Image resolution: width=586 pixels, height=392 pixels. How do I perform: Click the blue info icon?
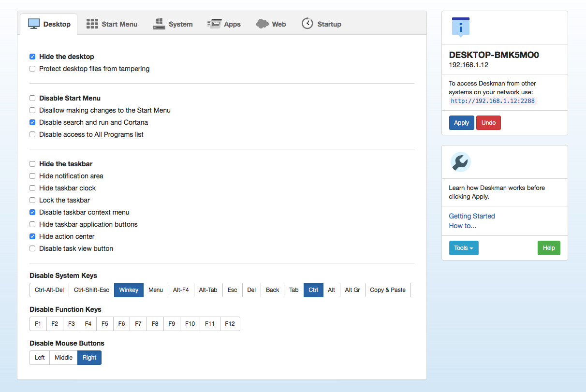tap(460, 27)
